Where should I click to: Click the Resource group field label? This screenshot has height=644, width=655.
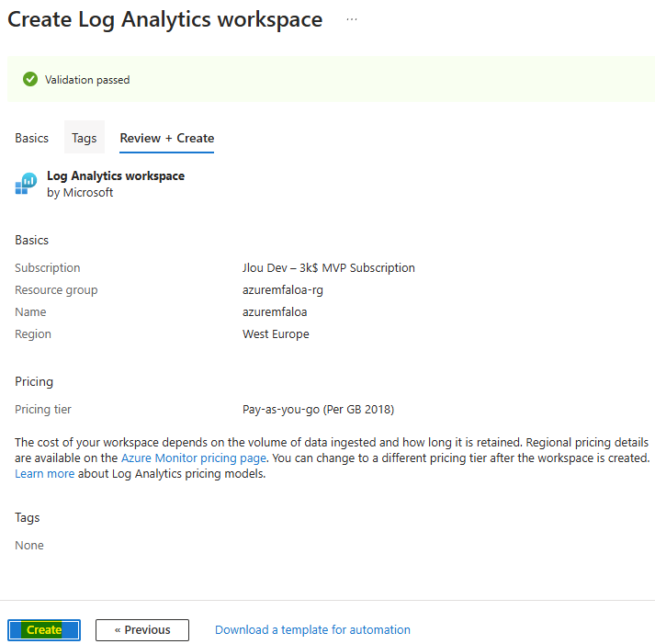(x=56, y=289)
